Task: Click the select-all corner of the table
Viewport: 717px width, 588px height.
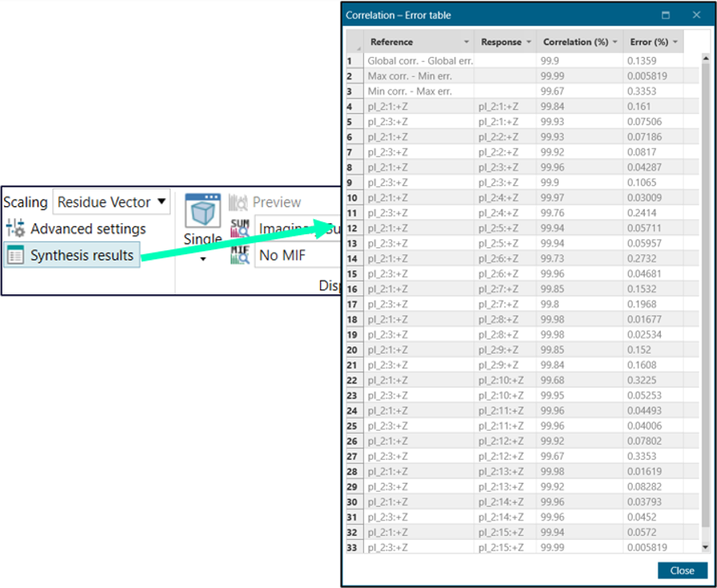Action: pyautogui.click(x=354, y=43)
